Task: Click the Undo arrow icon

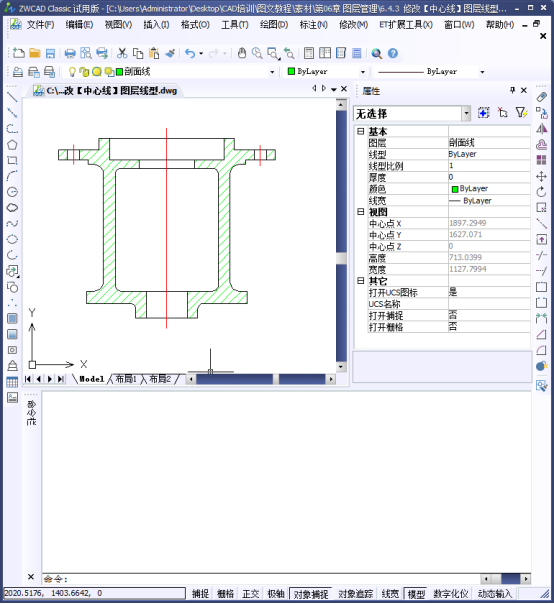Action: [x=190, y=53]
